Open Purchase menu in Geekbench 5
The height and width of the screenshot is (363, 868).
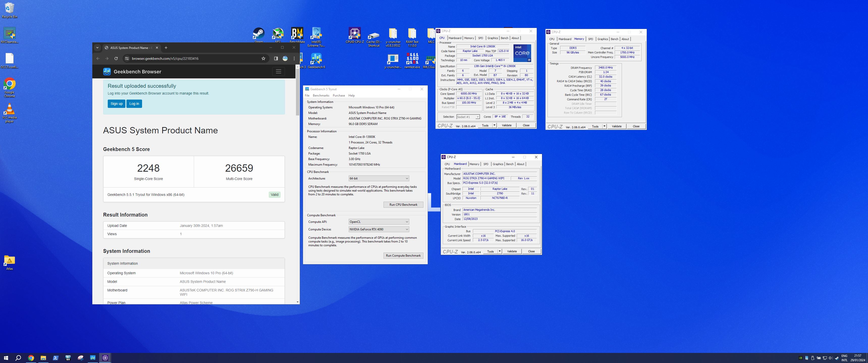pos(339,96)
